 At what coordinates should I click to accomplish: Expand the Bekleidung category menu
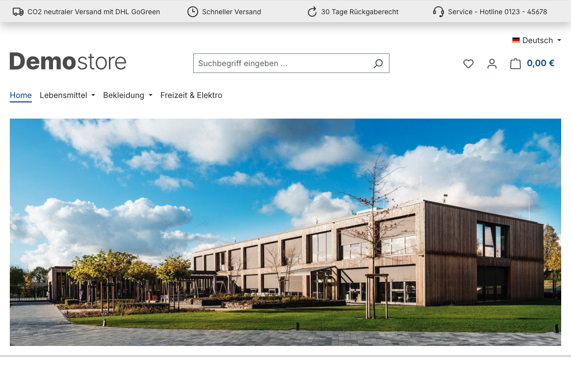(x=128, y=96)
